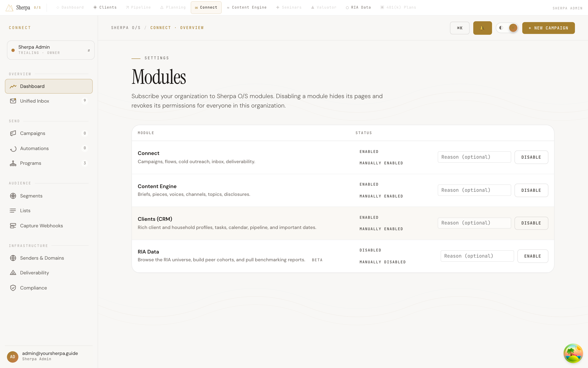Open Campaigns in the sidebar
The height and width of the screenshot is (368, 588).
point(49,133)
